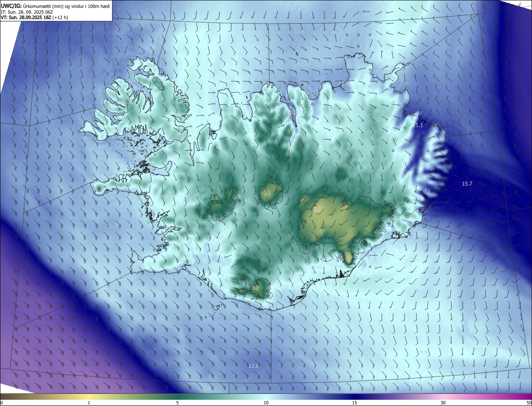Click the 3.3 value on the southern glacier
This screenshot has height=406, width=532.
[x=255, y=288]
